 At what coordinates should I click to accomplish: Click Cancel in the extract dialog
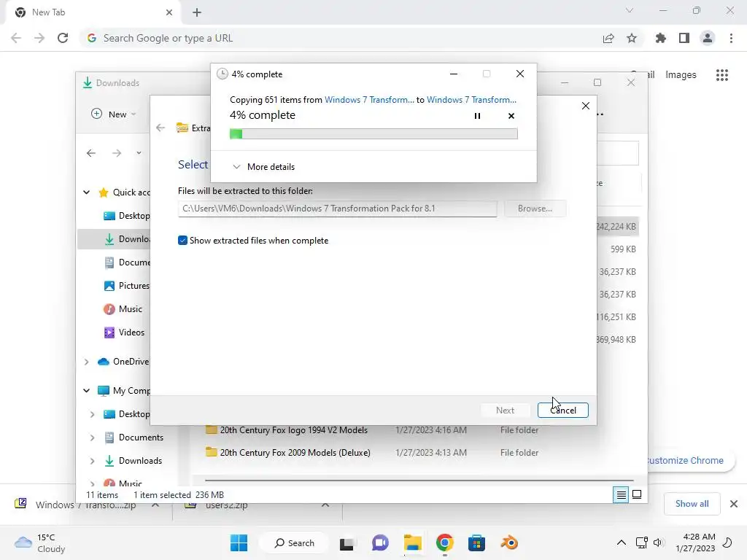pyautogui.click(x=562, y=410)
